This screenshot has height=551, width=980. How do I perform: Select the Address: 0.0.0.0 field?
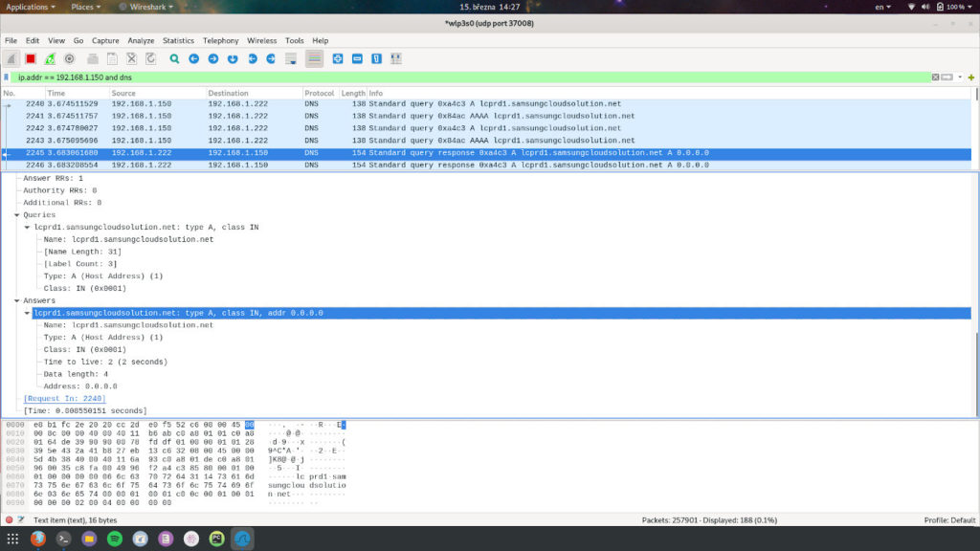[x=80, y=386]
